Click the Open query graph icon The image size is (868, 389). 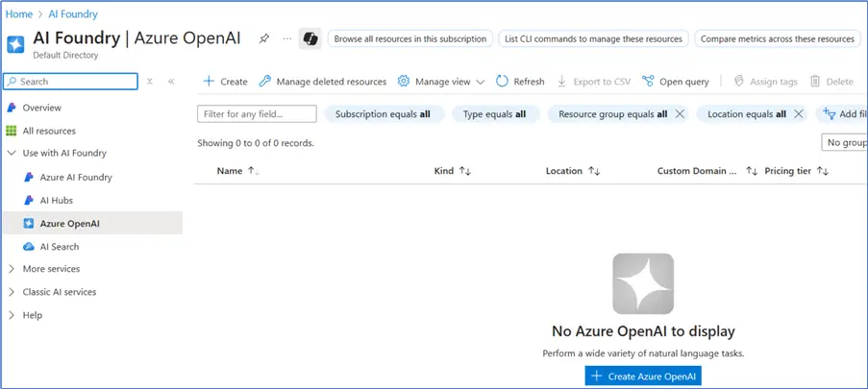[648, 82]
